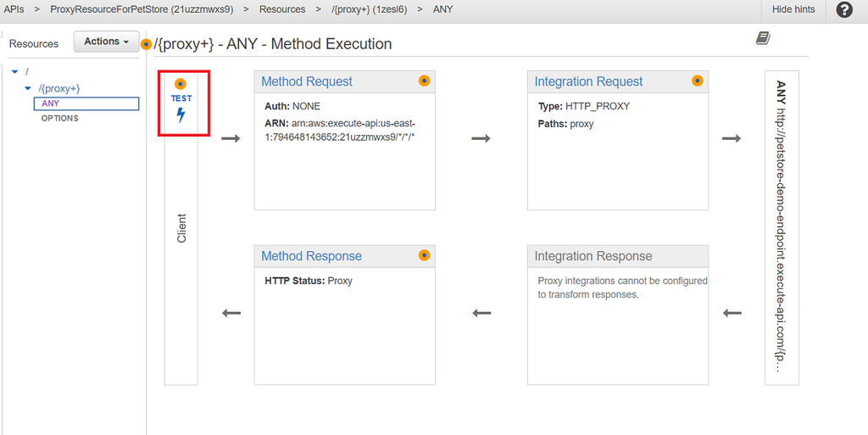Click the Hide hints button

click(x=793, y=9)
